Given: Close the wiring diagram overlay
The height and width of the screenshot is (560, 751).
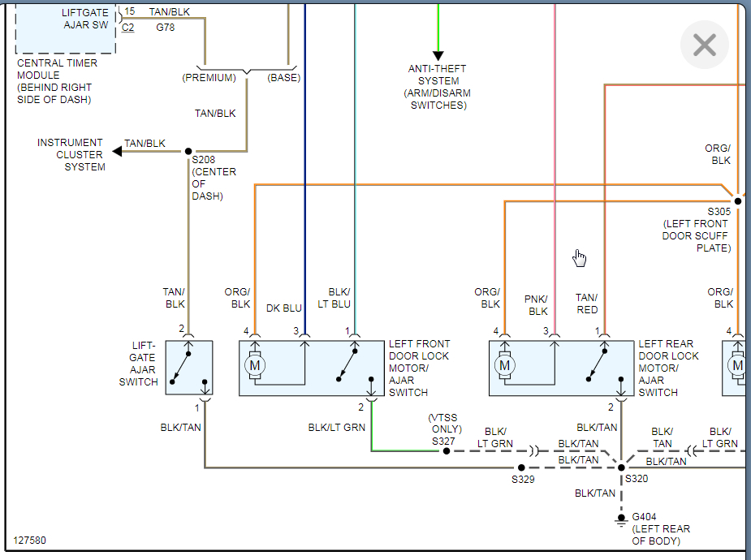Looking at the screenshot, I should pos(705,45).
